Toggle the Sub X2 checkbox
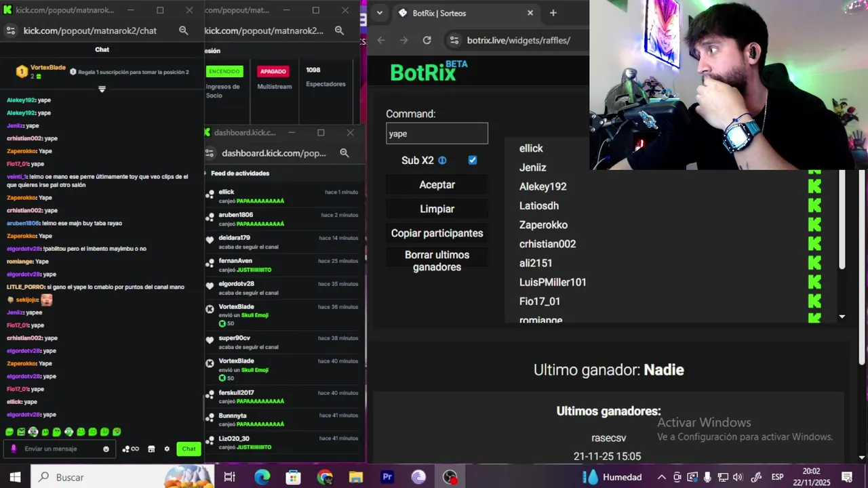 point(473,161)
